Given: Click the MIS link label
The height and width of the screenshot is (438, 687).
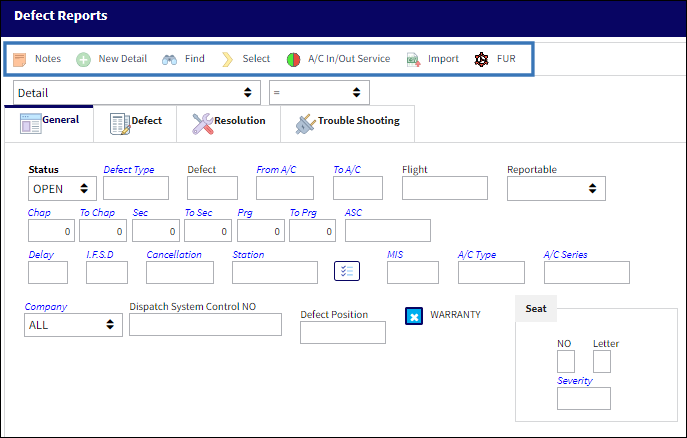Looking at the screenshot, I should tap(395, 254).
